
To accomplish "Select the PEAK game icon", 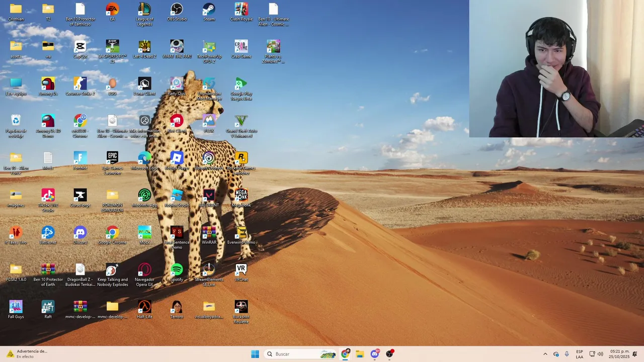I will [x=209, y=124].
